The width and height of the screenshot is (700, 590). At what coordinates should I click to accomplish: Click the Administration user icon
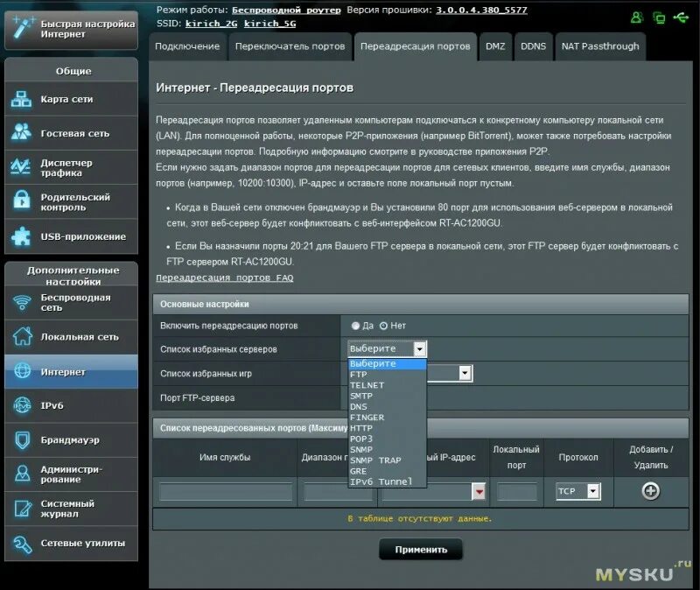pyautogui.click(x=23, y=474)
